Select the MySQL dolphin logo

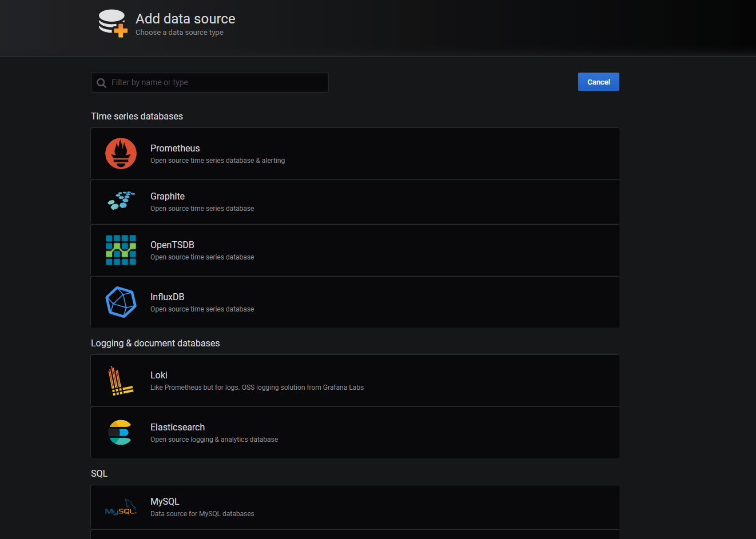121,507
